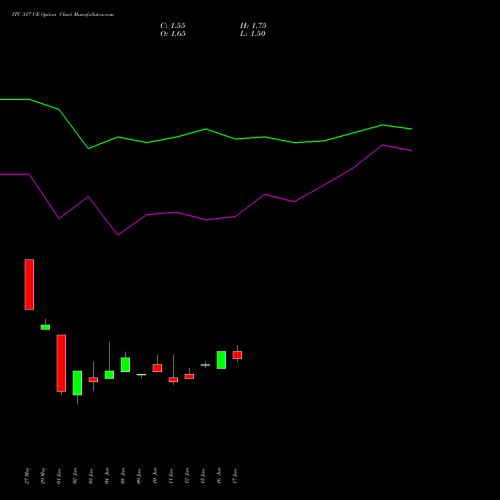Click the open value O: 1.65

point(173,34)
